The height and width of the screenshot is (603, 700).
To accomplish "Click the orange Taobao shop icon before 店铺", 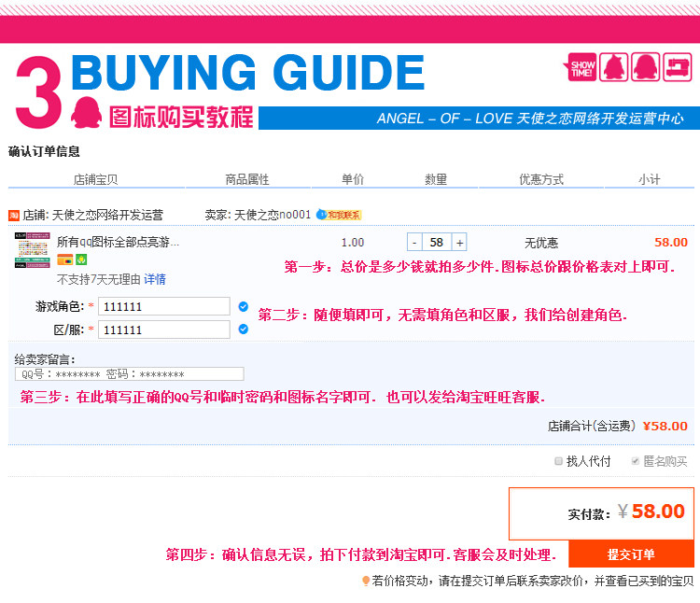I will (14, 215).
